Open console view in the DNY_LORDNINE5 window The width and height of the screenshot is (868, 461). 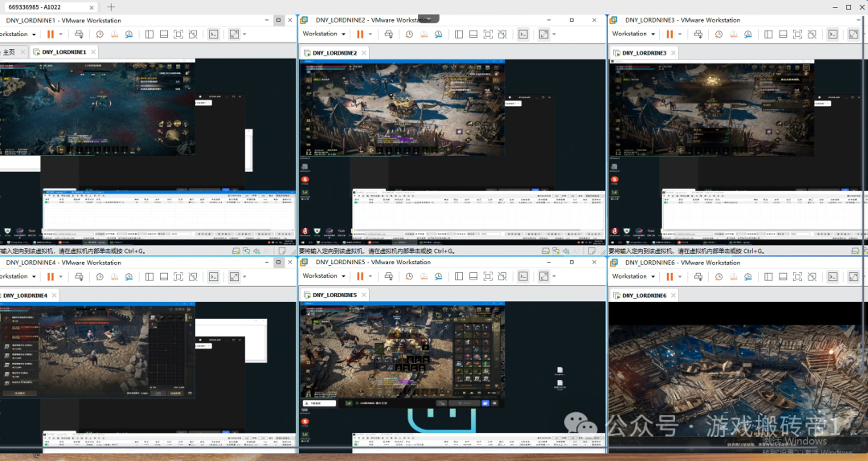tap(523, 276)
